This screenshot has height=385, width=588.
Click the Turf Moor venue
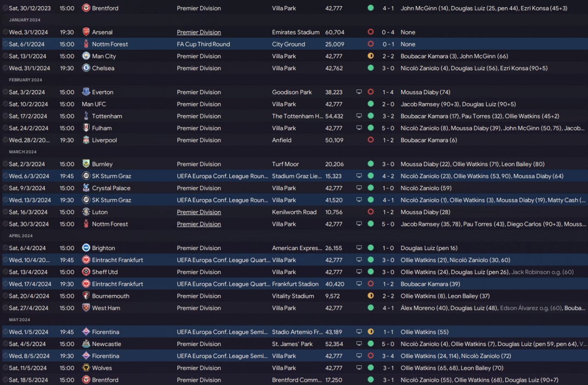point(285,164)
